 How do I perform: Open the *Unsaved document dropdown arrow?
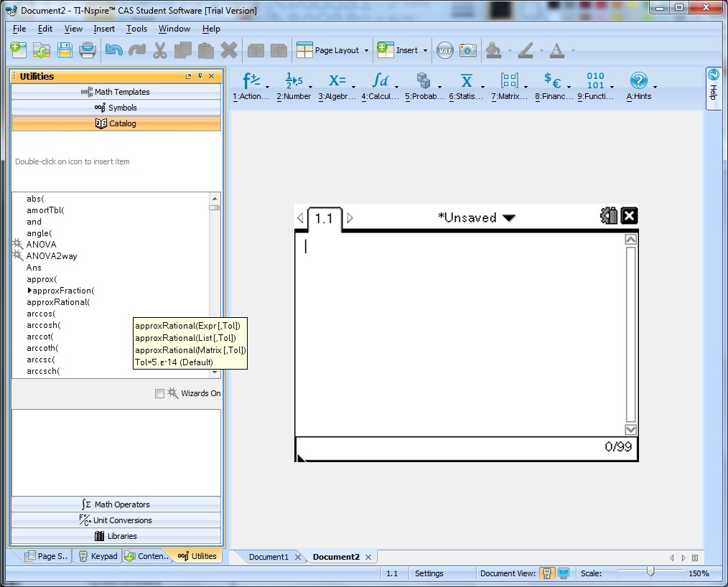[508, 218]
